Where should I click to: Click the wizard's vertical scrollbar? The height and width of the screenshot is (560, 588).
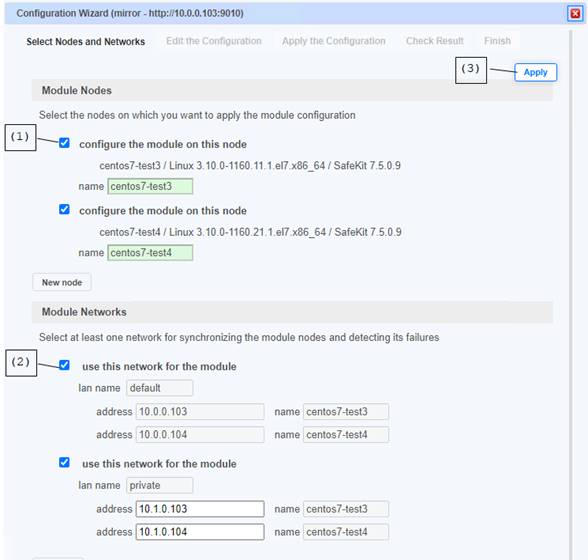coord(571,293)
